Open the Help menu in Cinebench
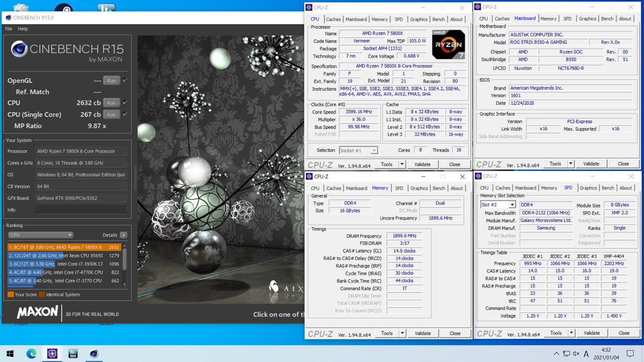644x362 pixels. [23, 28]
